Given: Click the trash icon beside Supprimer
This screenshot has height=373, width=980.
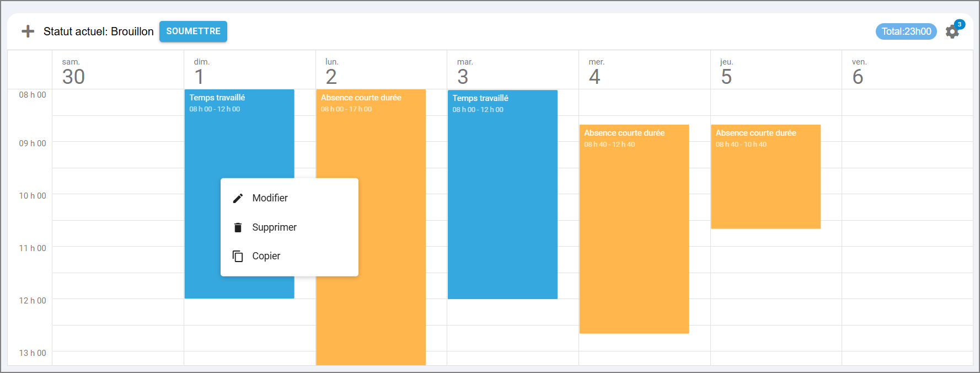Looking at the screenshot, I should click(x=238, y=227).
